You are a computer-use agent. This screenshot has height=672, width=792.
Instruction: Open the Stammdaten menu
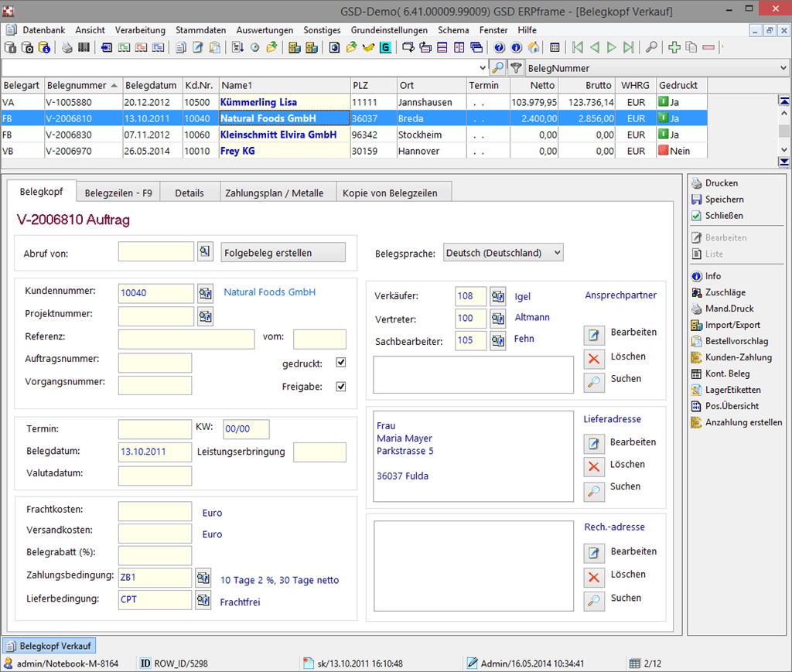(200, 30)
